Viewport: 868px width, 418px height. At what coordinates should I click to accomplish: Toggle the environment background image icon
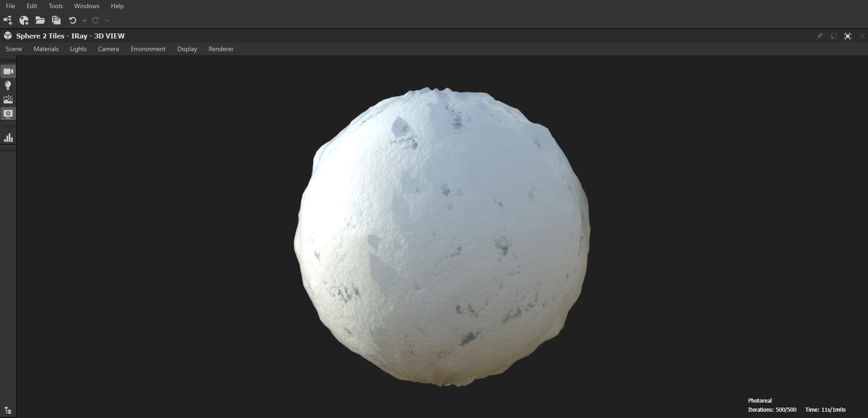coord(8,99)
